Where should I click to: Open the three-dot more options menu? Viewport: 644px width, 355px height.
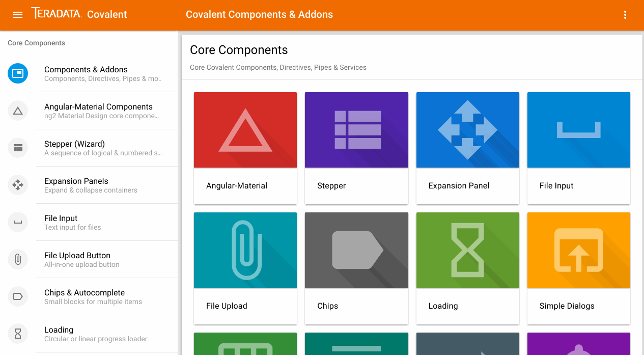coord(625,15)
